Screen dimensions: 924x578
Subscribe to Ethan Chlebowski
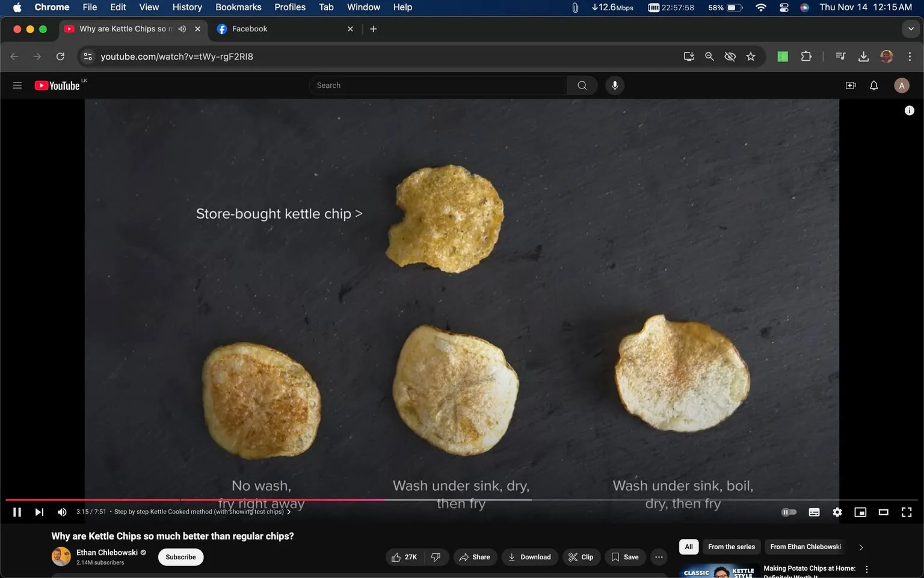click(180, 557)
